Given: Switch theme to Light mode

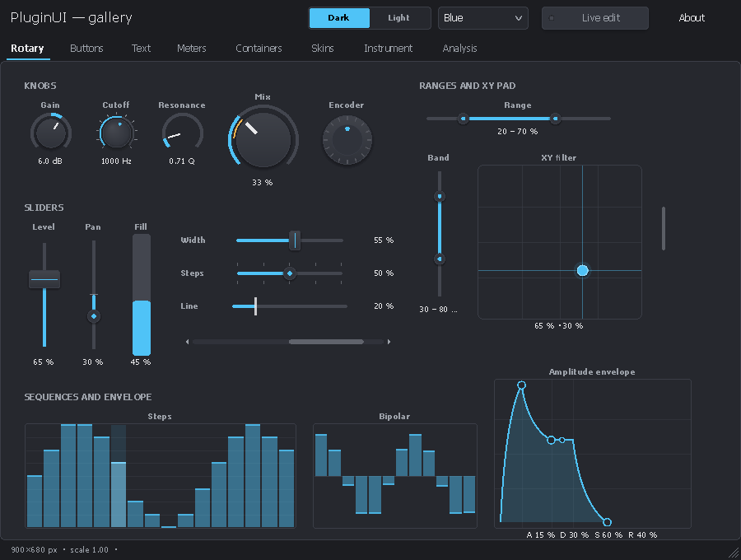Looking at the screenshot, I should click(398, 18).
